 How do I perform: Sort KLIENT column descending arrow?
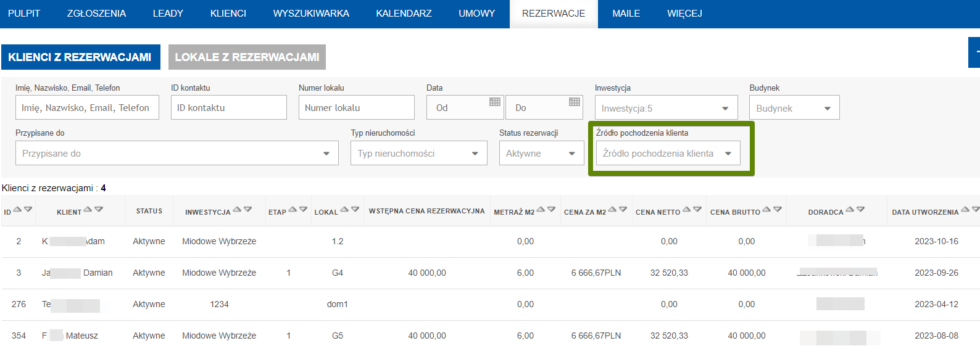coord(99,210)
